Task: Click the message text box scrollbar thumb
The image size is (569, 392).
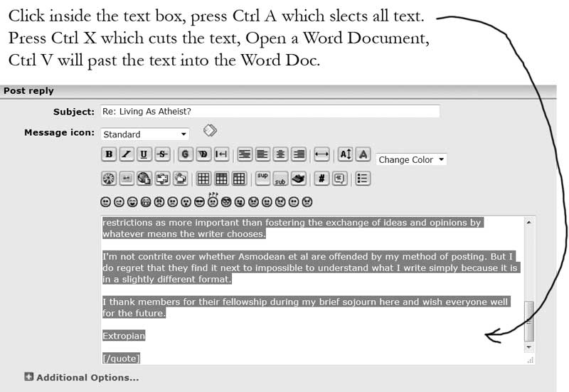Action: [x=528, y=319]
